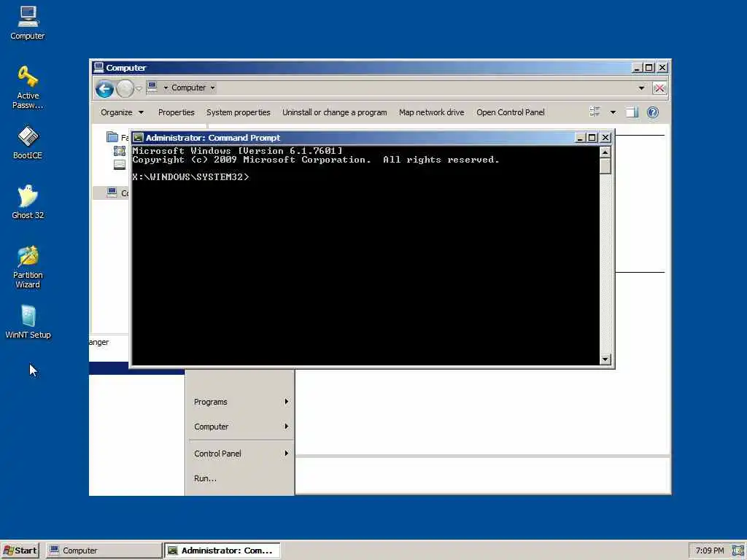Switch to Computer taskbar button
Screen dimensions: 747x560
tap(104, 551)
